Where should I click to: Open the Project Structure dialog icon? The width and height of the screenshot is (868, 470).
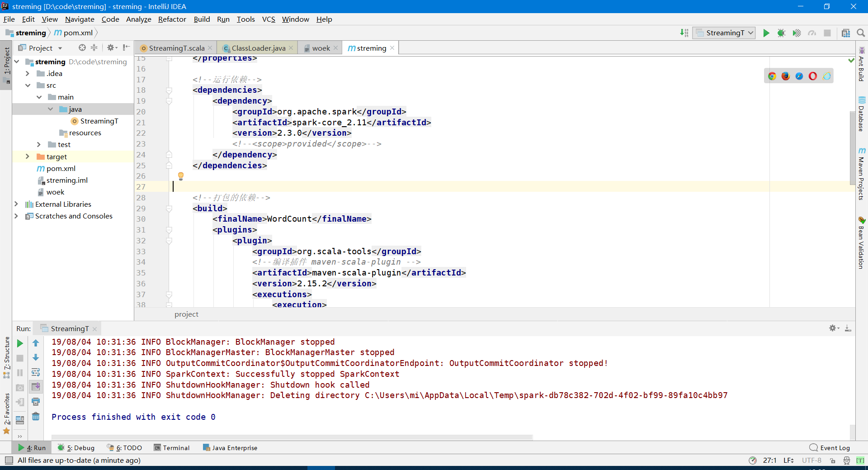click(846, 33)
